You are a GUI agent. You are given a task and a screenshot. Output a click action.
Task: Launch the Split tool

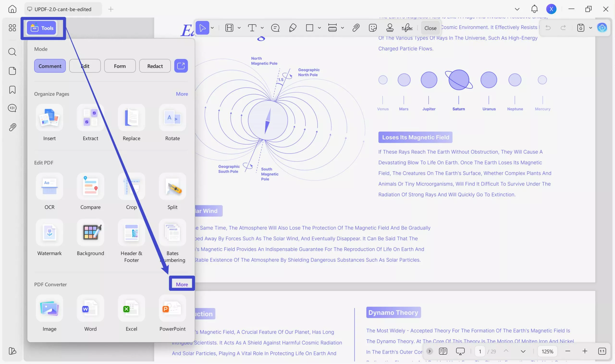pyautogui.click(x=172, y=191)
